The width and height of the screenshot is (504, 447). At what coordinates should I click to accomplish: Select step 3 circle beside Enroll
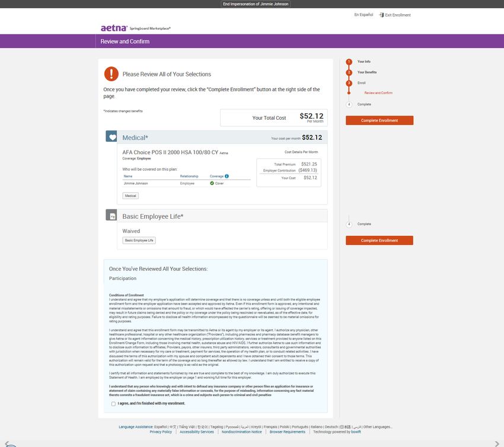[349, 83]
